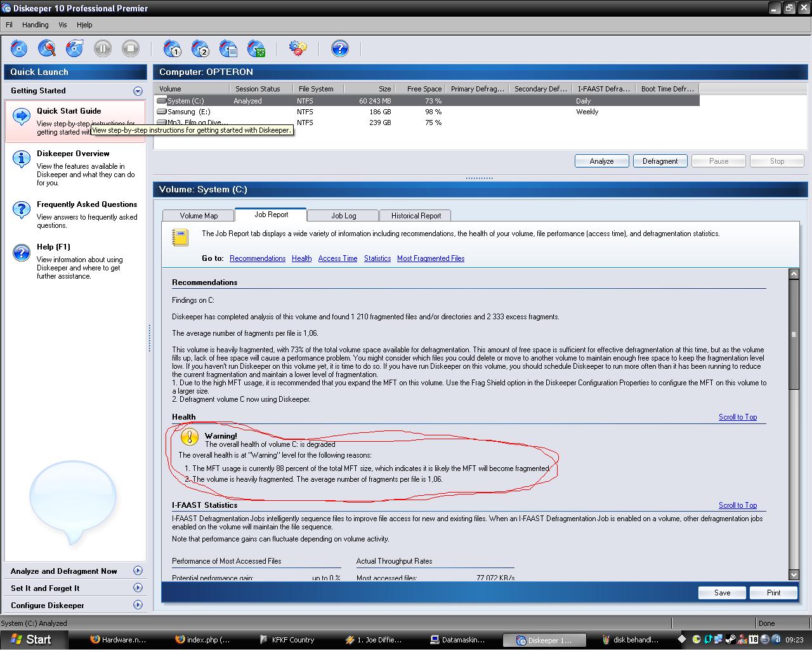This screenshot has width=812, height=650.
Task: Click the Quick Start Guide arrow icon
Action: click(x=22, y=116)
